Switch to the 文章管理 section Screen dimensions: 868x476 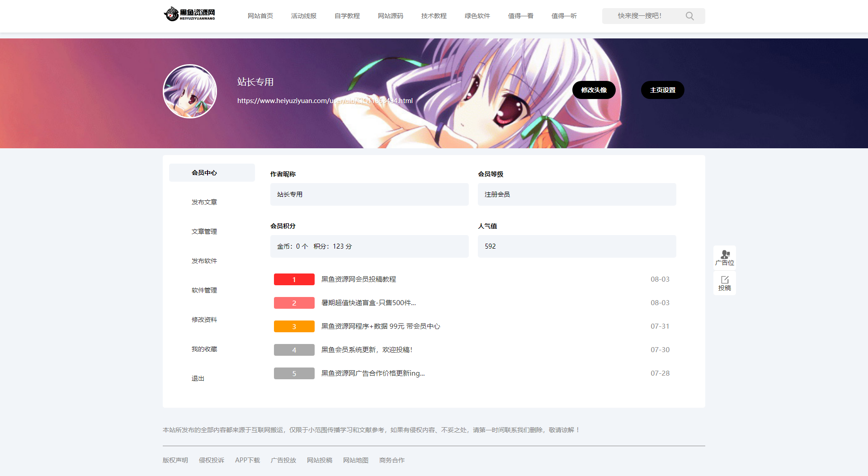click(x=204, y=231)
